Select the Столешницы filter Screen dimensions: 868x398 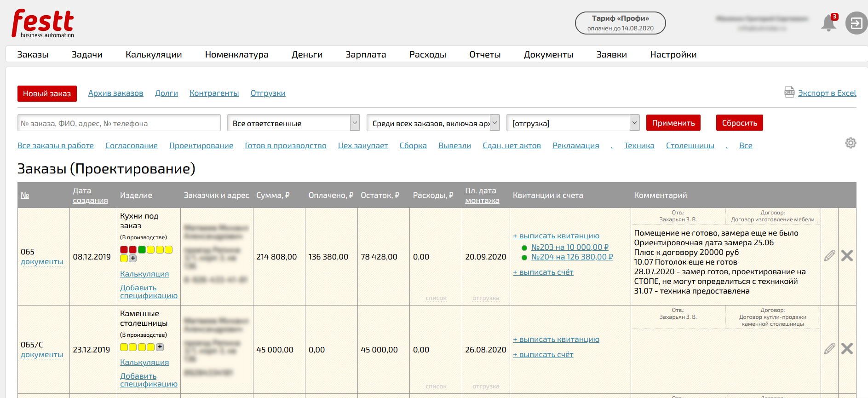tap(690, 145)
